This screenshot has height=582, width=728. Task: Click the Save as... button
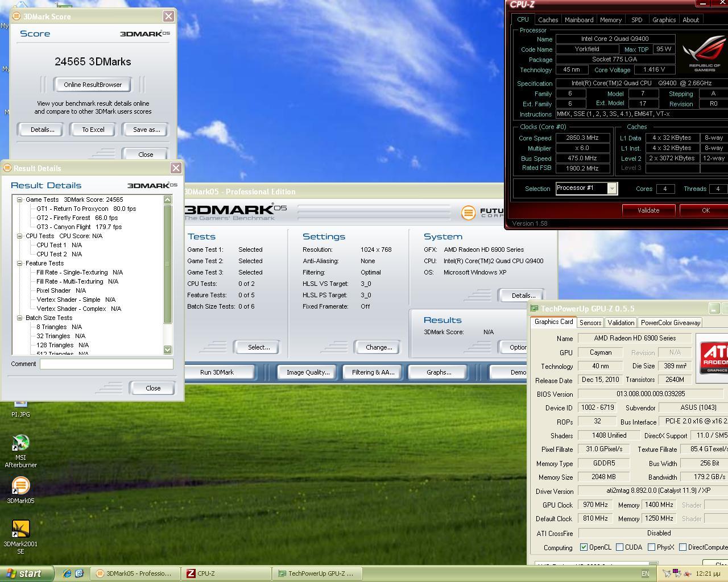[x=146, y=130]
